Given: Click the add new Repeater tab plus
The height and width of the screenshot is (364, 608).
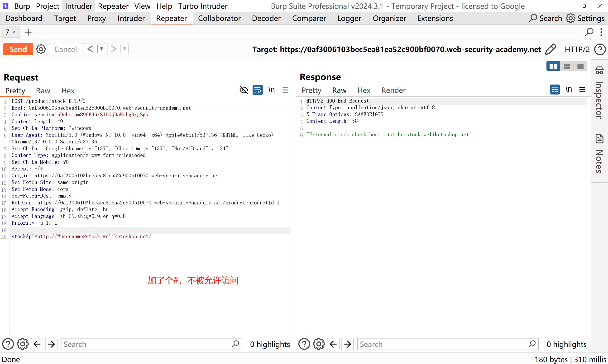Looking at the screenshot, I should [28, 32].
